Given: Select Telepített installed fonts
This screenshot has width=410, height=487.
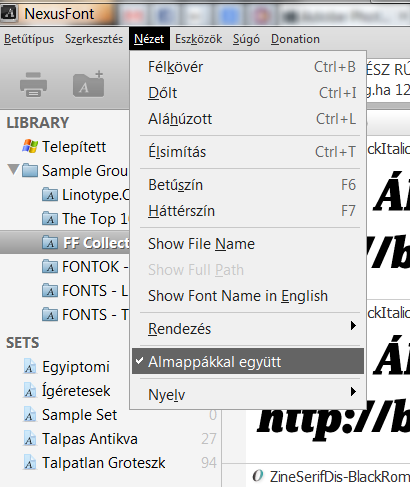Looking at the screenshot, I should (x=74, y=147).
